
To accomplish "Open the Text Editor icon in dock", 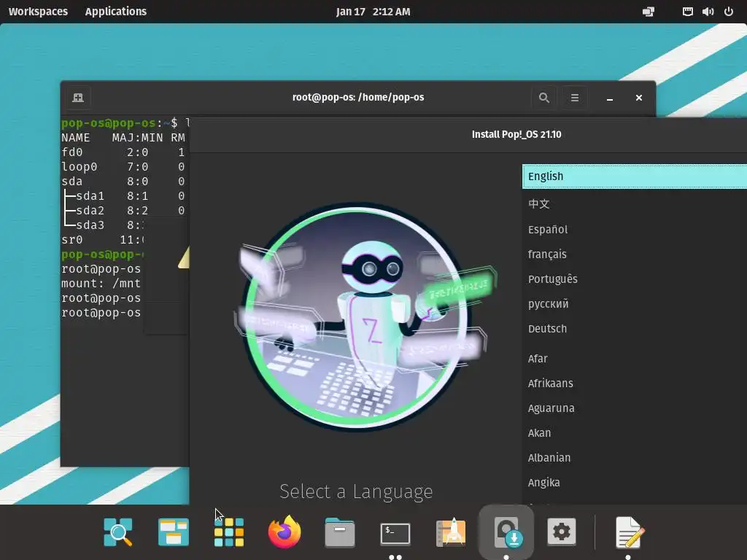I will pos(629,532).
